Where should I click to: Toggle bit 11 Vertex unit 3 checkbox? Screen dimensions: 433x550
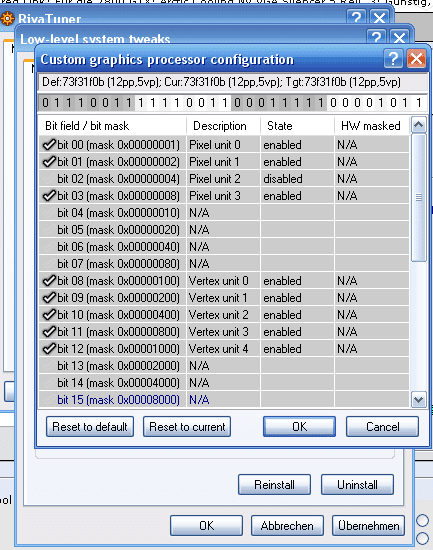point(49,331)
